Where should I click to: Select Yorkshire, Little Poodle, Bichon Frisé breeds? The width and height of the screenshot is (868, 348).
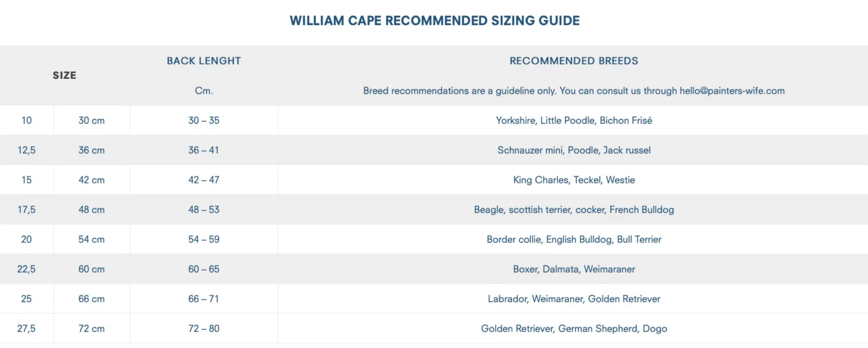coord(574,121)
